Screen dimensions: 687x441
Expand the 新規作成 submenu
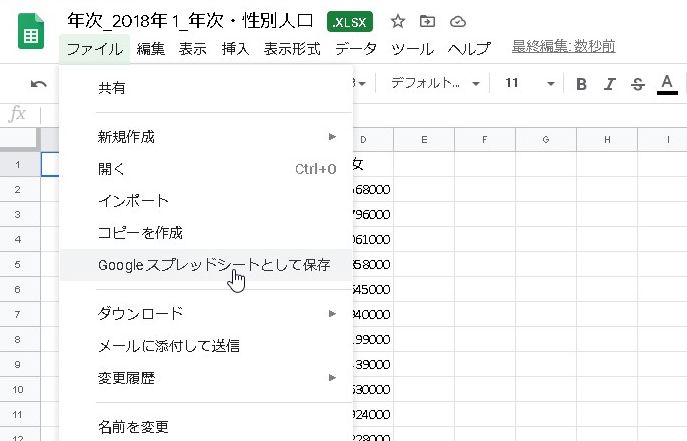click(x=216, y=136)
